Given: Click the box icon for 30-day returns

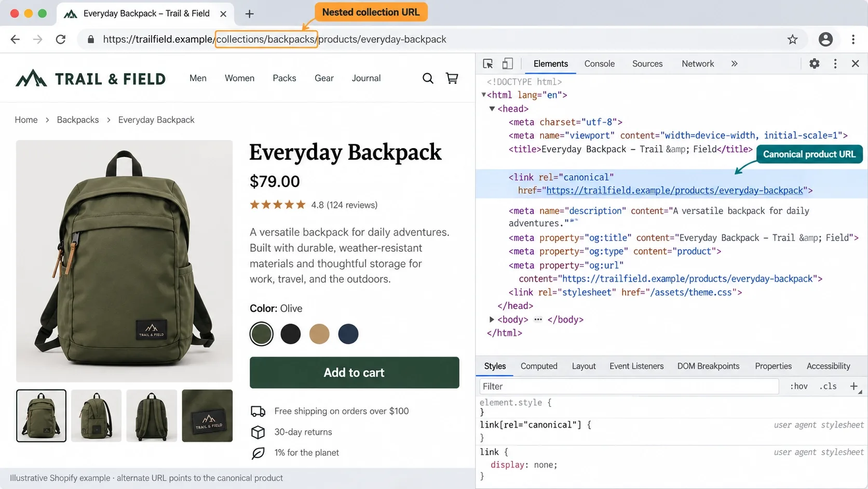Looking at the screenshot, I should click(258, 432).
